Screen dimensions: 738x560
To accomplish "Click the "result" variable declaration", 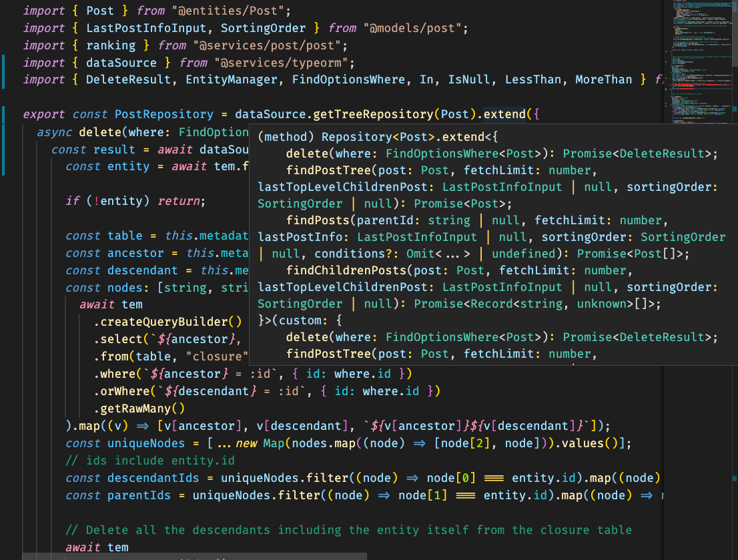I will point(114,150).
